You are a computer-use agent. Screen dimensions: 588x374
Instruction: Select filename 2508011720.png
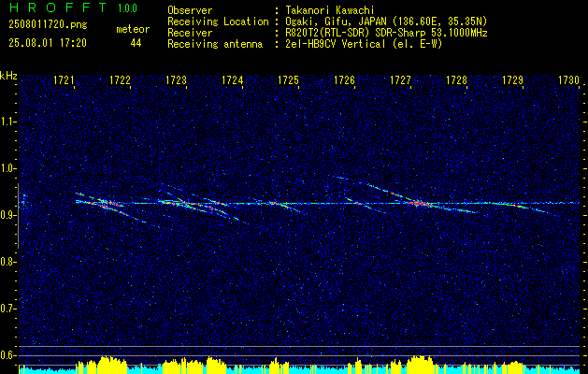48,25
